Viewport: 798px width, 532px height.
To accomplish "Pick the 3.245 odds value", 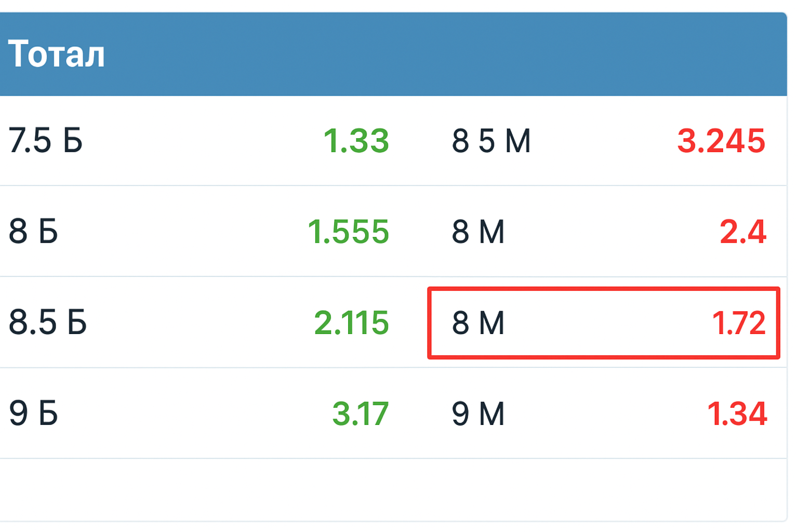I will 721,141.
